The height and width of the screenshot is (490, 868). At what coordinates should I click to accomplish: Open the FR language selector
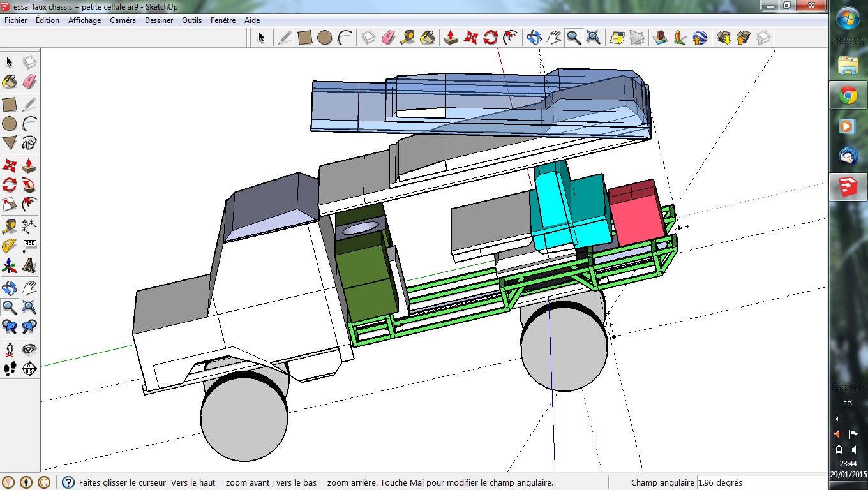point(848,402)
